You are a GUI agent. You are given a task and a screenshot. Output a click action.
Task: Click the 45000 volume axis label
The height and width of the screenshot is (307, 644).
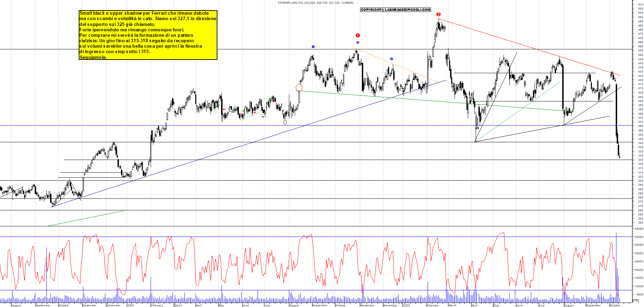click(x=639, y=229)
